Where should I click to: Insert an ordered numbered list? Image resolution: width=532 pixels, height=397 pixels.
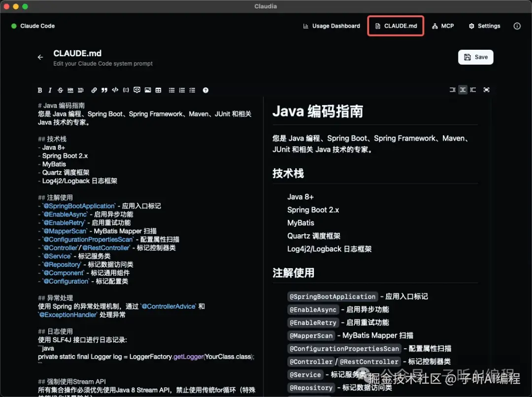[182, 90]
